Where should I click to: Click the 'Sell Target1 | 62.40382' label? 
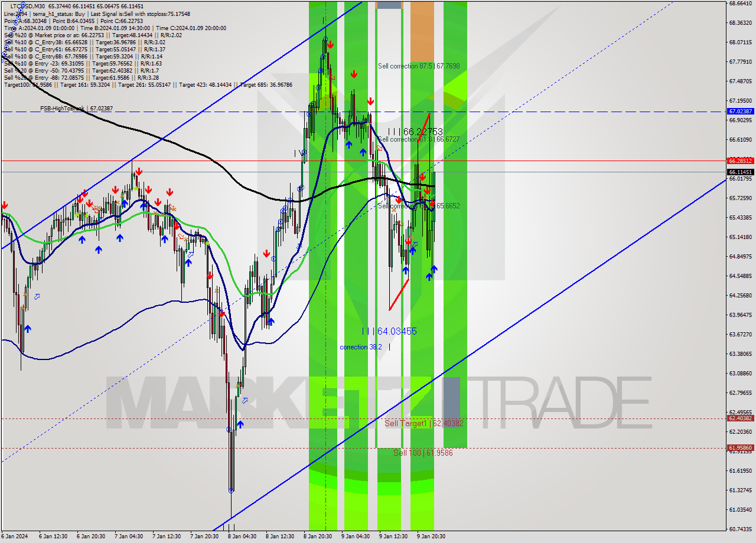(424, 423)
